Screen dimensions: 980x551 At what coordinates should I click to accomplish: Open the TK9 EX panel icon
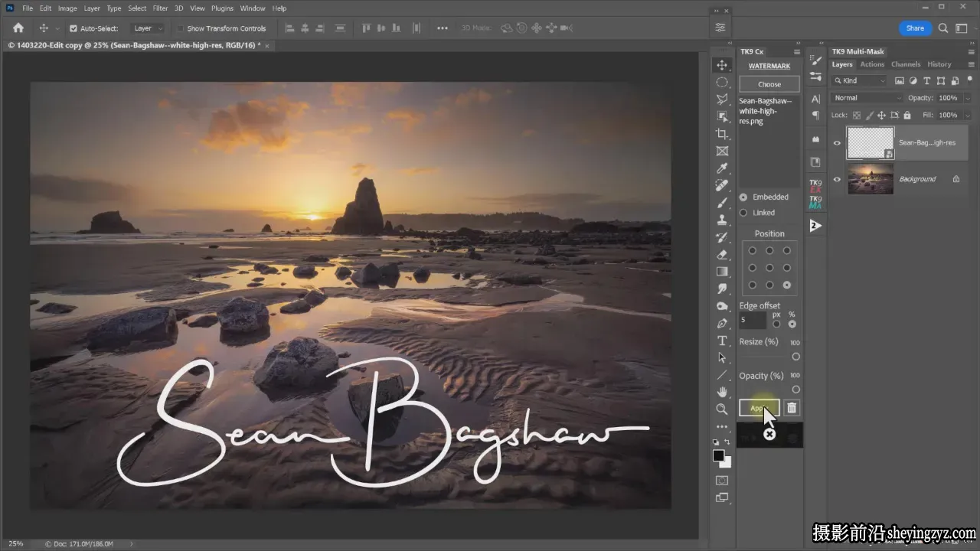pyautogui.click(x=815, y=186)
